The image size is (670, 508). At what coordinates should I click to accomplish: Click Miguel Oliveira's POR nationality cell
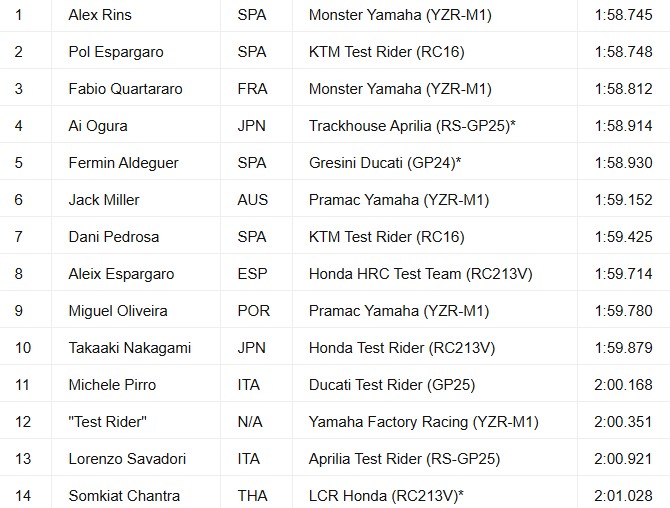point(254,311)
